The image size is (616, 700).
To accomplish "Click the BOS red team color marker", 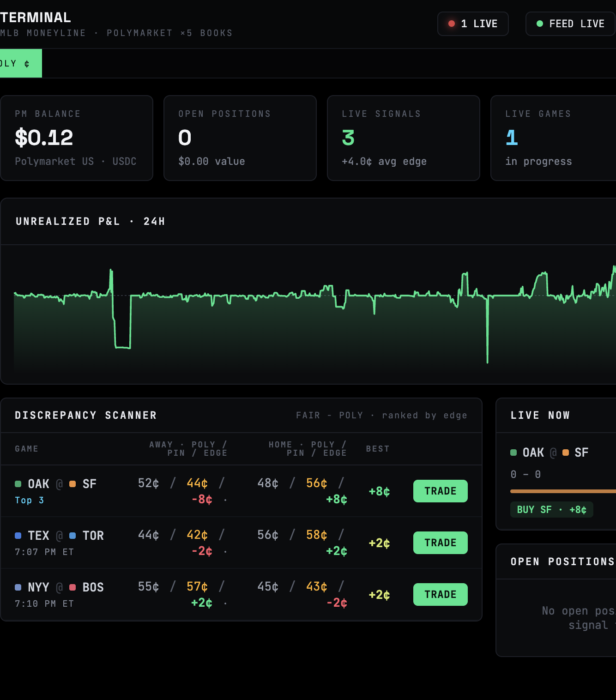I will [x=72, y=587].
